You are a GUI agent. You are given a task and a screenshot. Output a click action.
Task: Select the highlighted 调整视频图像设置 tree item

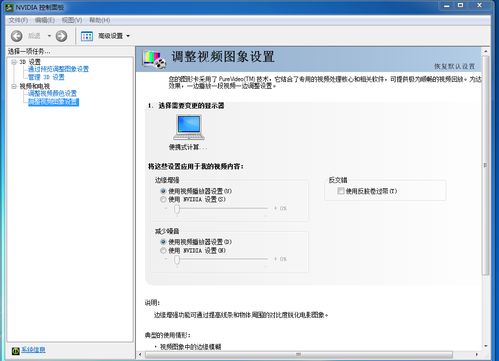click(53, 102)
